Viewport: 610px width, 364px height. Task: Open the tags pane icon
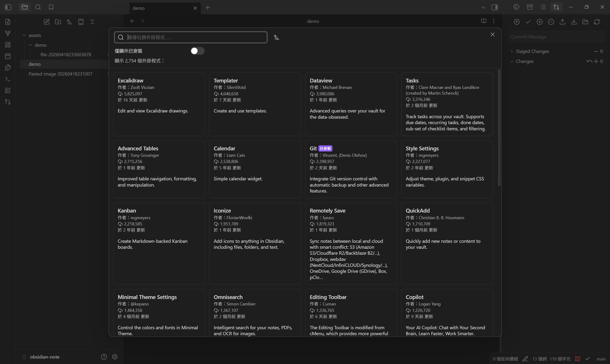[516, 7]
